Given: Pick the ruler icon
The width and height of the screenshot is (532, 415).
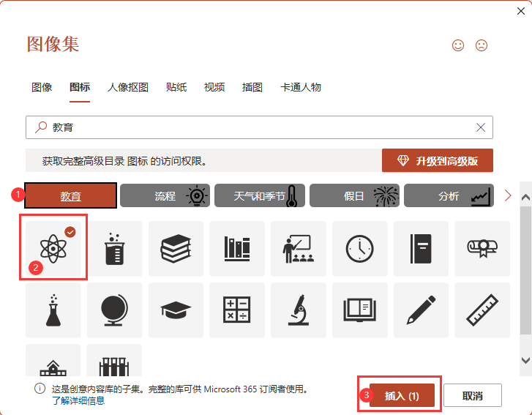Looking at the screenshot, I should (482, 310).
